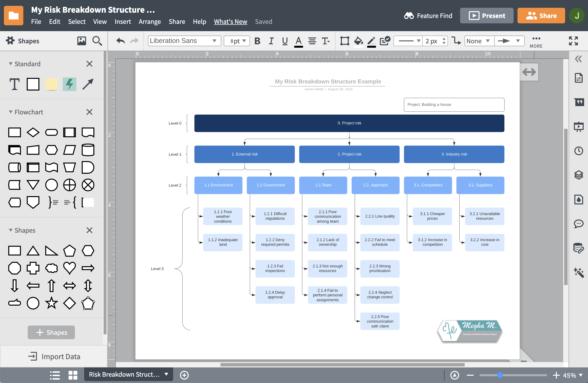Select the Project: Building a house textbox
The width and height of the screenshot is (588, 383).
454,104
